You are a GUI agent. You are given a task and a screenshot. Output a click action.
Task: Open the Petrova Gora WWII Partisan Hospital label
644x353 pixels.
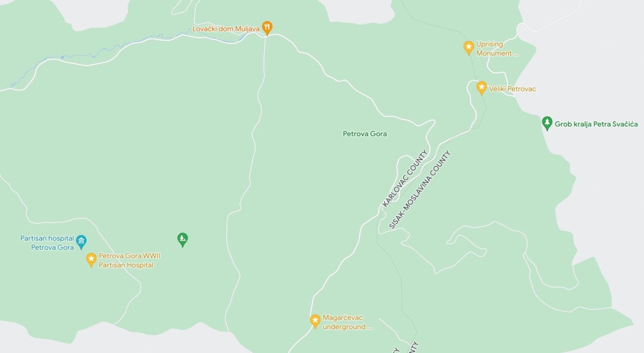(130, 260)
